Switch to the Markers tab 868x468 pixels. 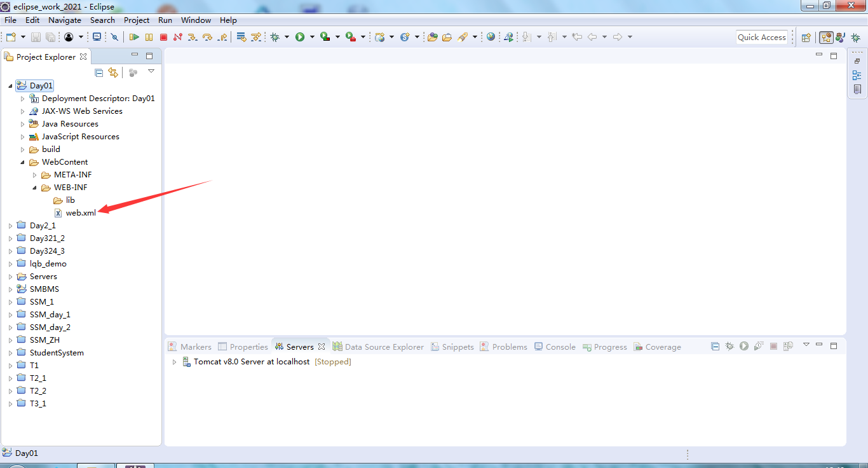tap(189, 347)
